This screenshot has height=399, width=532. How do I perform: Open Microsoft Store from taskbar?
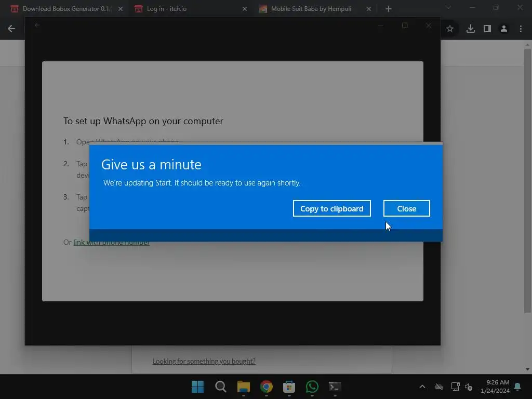289,387
